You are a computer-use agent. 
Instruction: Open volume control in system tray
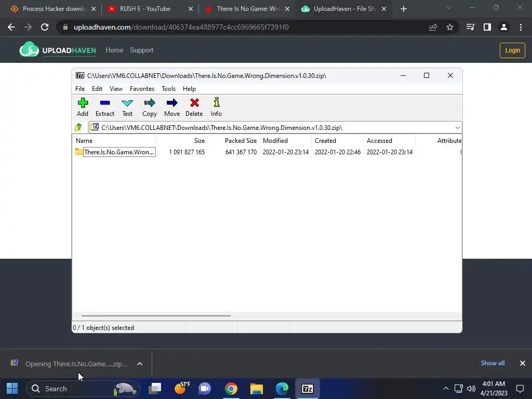coord(471,389)
